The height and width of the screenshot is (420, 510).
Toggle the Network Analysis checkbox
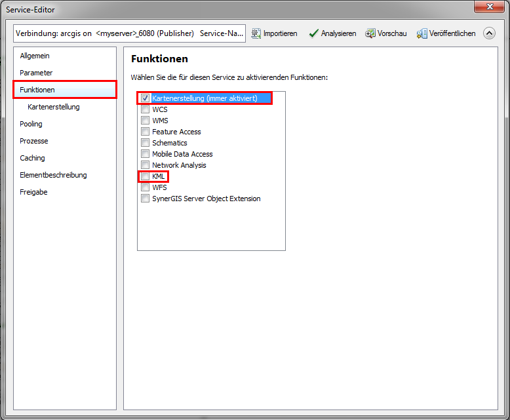[145, 165]
